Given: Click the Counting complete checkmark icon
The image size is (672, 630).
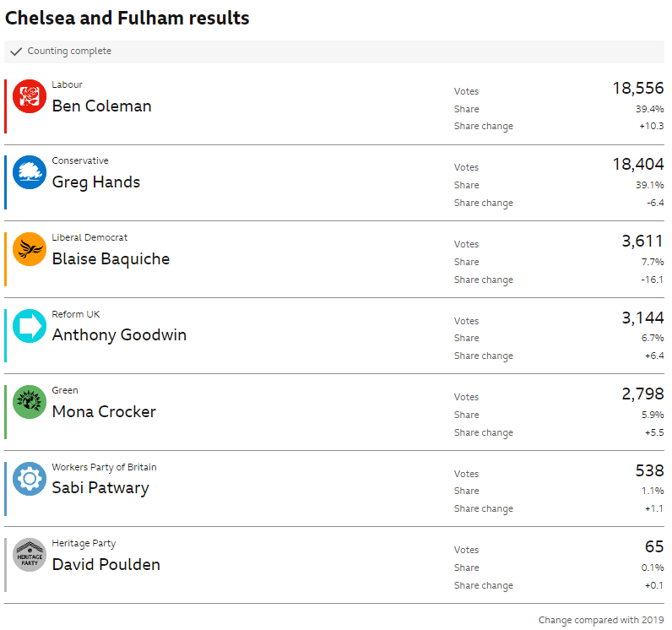Looking at the screenshot, I should coord(16,52).
